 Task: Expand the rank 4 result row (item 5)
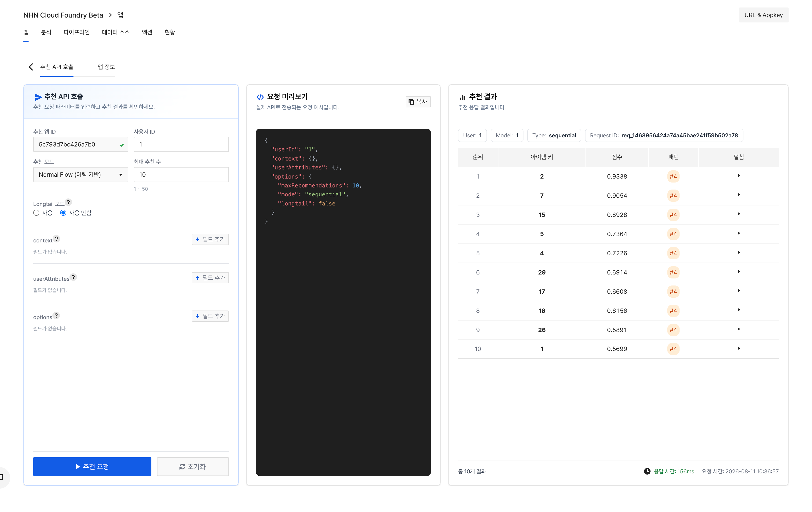tap(739, 233)
